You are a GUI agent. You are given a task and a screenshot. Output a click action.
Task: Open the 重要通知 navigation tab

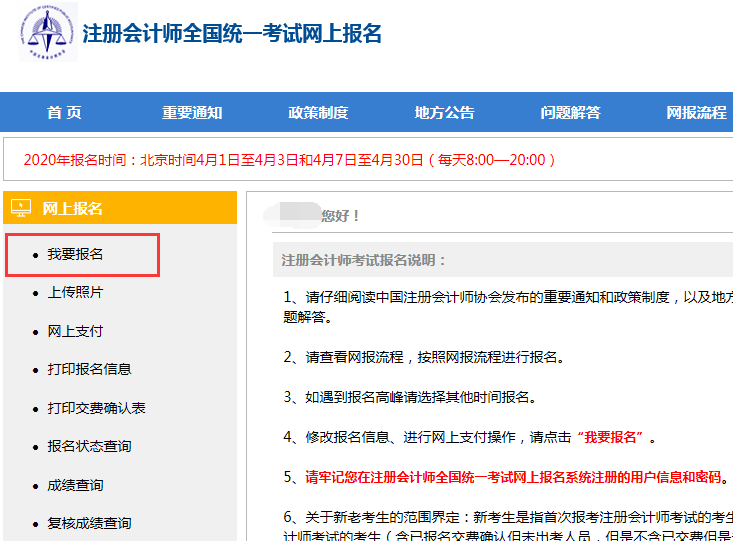tap(192, 113)
